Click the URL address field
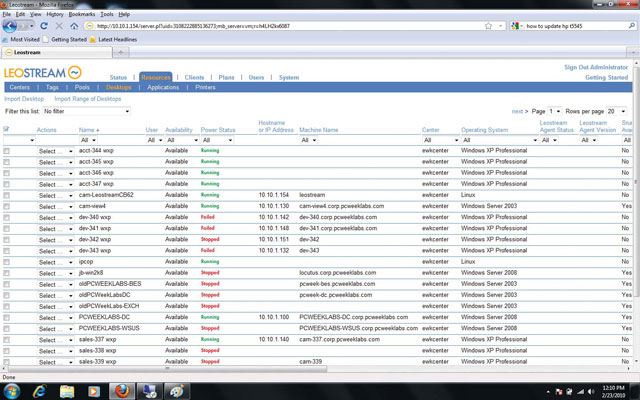640x400 pixels. (x=288, y=26)
